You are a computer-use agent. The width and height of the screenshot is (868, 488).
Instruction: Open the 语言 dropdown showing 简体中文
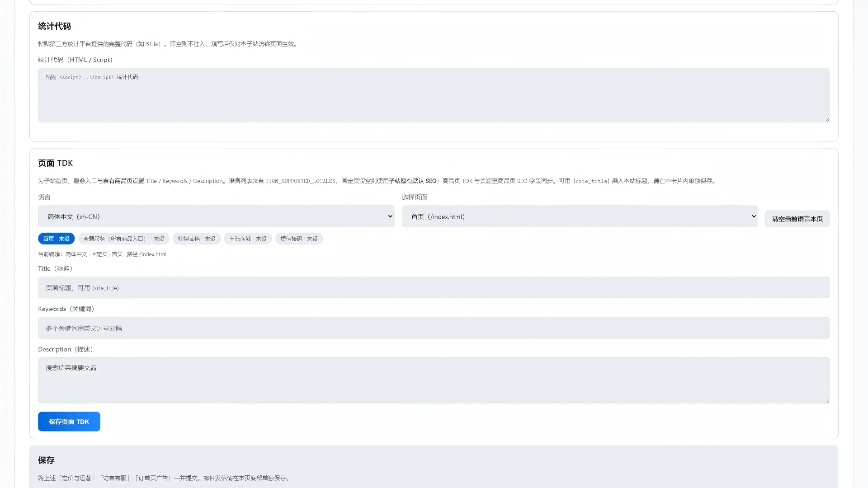(216, 216)
